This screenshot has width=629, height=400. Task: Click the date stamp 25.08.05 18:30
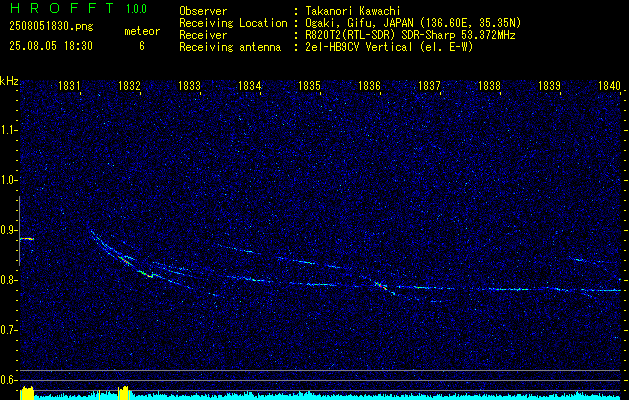[x=51, y=46]
